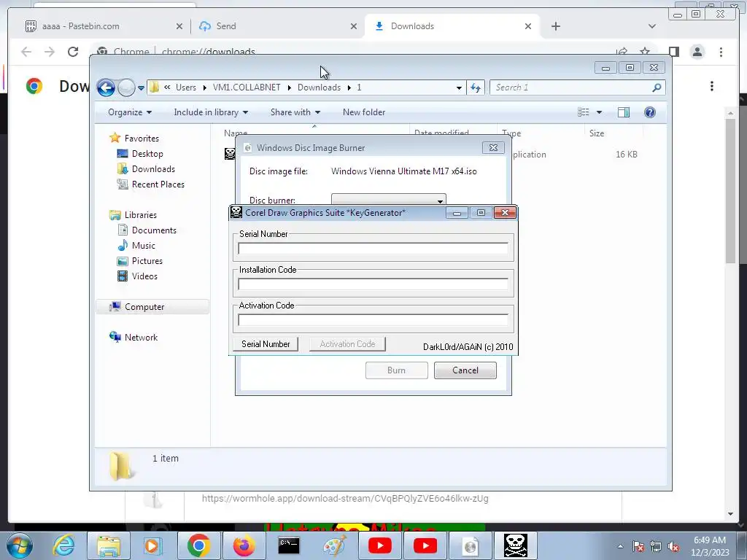Open a new Chrome tab
747x560 pixels.
[555, 26]
